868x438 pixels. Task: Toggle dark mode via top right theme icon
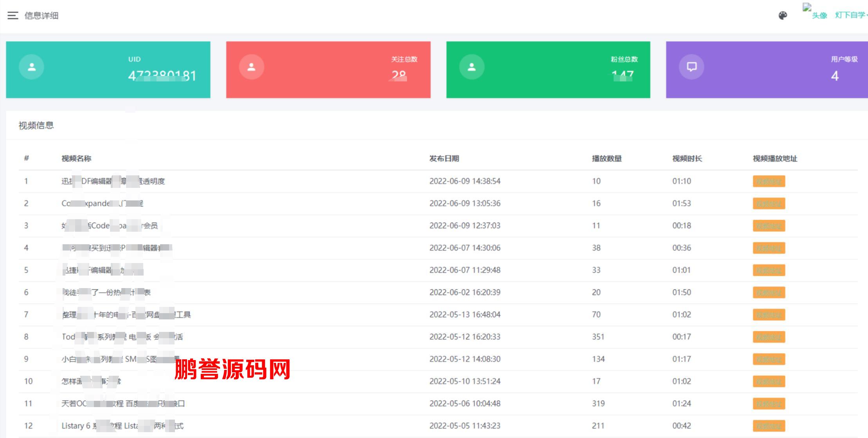[x=783, y=15]
